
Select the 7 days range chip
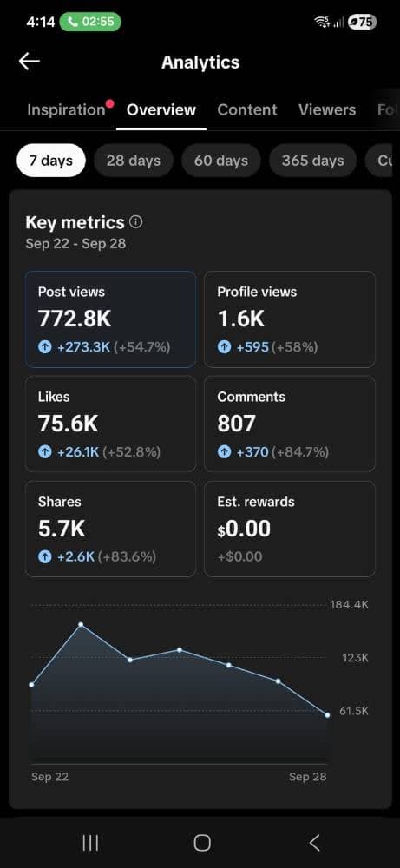[x=51, y=161]
